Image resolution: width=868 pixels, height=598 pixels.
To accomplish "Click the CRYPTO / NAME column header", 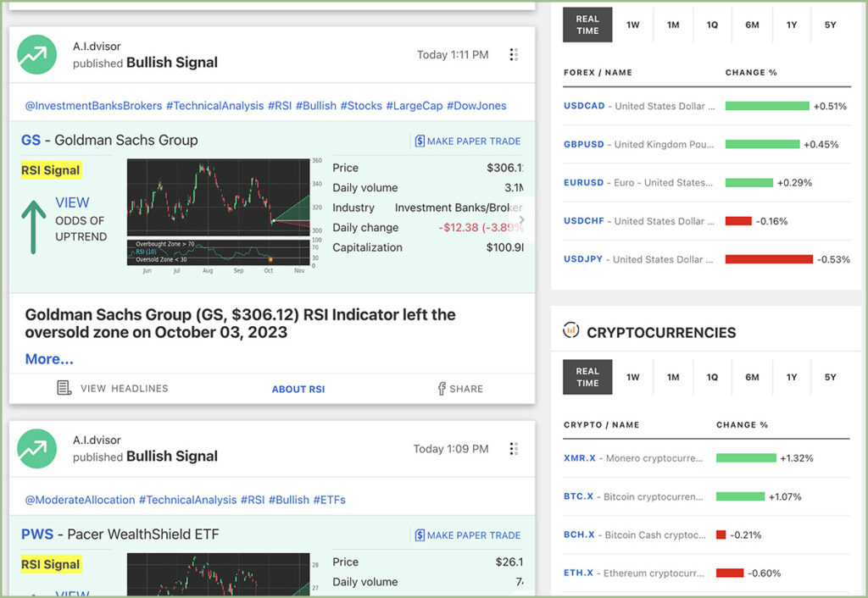I will click(601, 425).
